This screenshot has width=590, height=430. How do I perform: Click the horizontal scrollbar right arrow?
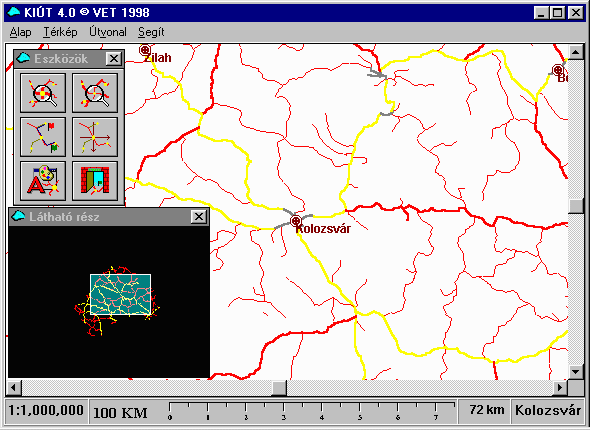pyautogui.click(x=560, y=387)
